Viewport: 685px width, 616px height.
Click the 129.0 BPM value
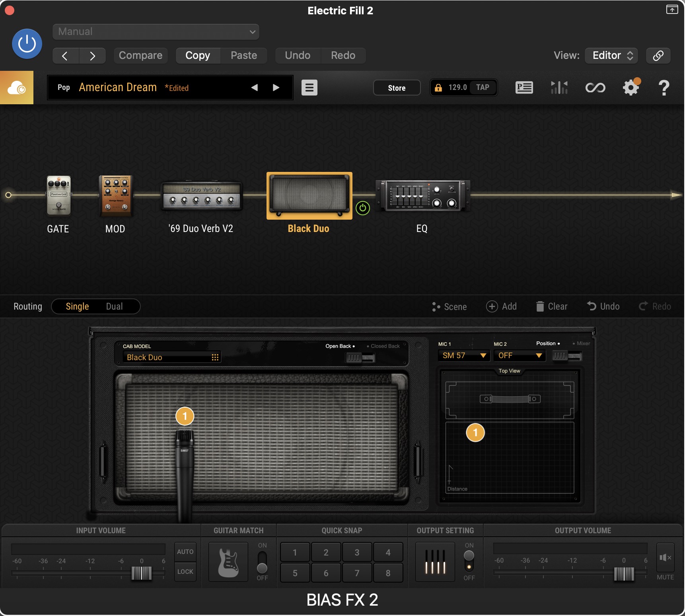click(457, 88)
